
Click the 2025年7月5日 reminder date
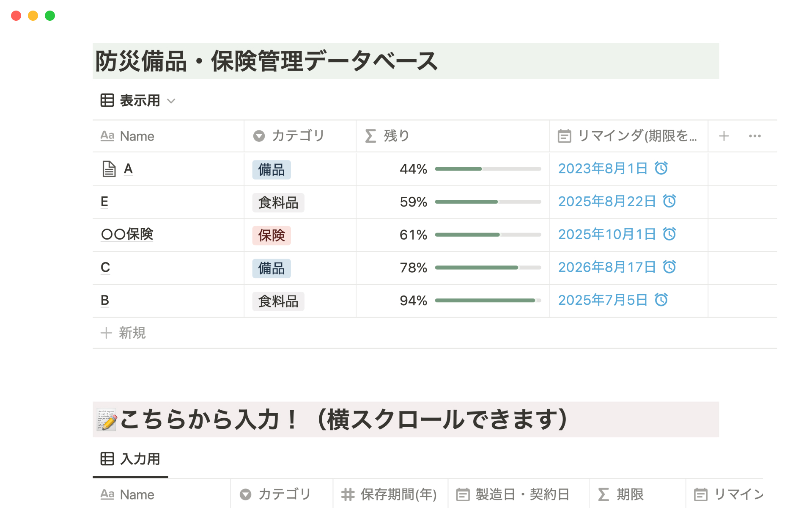point(603,300)
